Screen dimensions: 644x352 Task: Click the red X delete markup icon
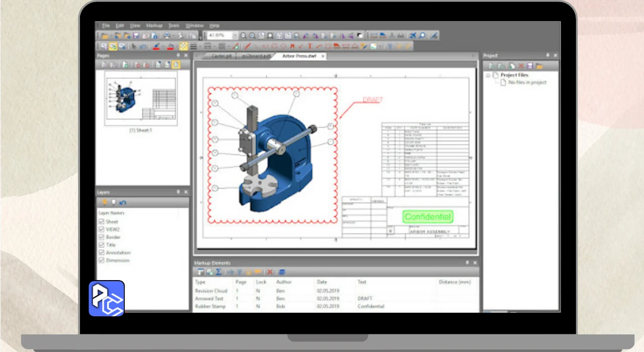(x=270, y=272)
